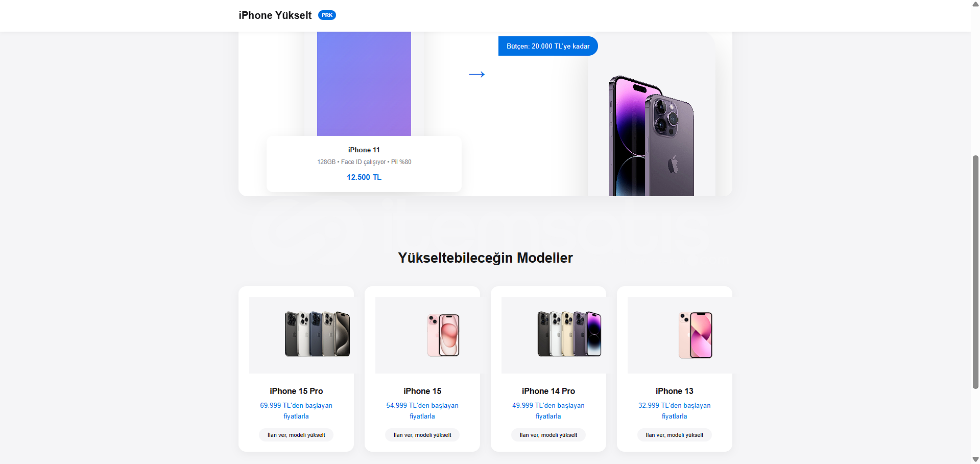Click 'İlan ver, modeli yükselt' under iPhone 14 Pro
The width and height of the screenshot is (980, 464).
click(548, 435)
